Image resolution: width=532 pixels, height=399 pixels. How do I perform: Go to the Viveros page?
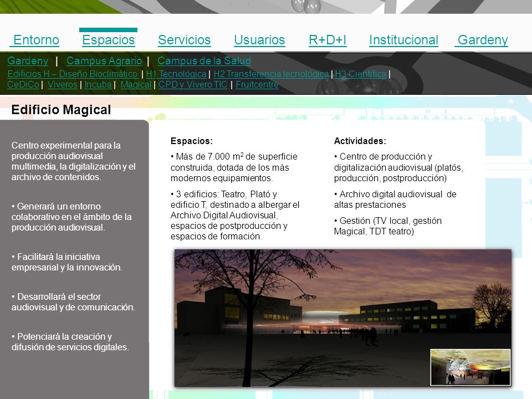click(x=63, y=84)
